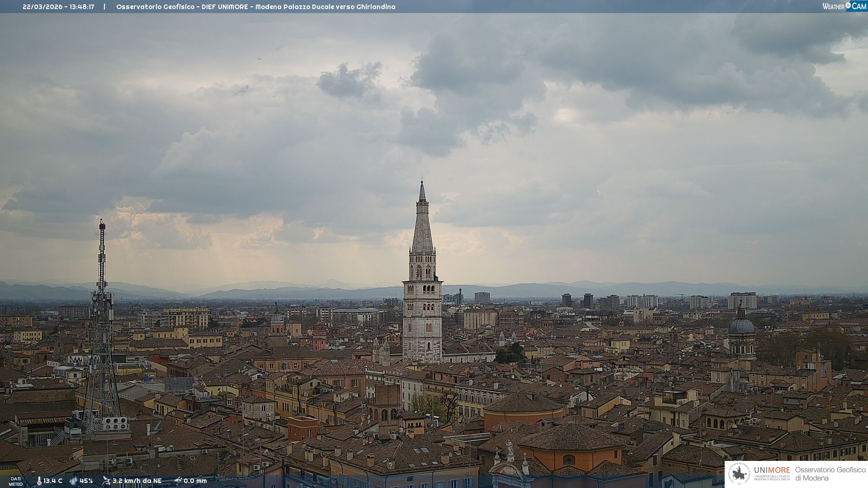This screenshot has height=488, width=868.
Task: Click the UNIMORE circular seal emblem
Action: (x=739, y=474)
